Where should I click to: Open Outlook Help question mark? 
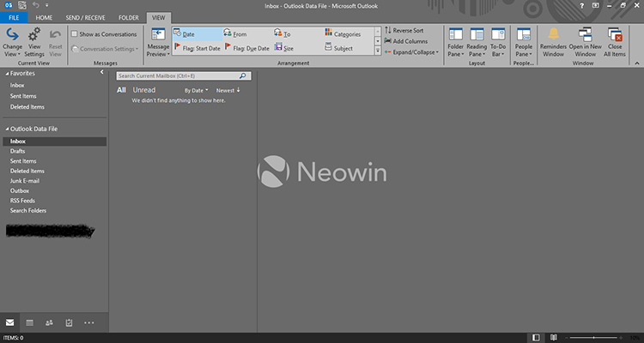pos(581,6)
